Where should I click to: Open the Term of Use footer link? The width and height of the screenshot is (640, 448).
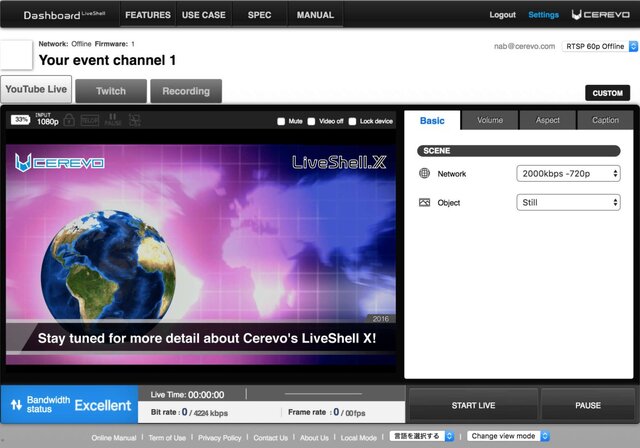pos(167,438)
